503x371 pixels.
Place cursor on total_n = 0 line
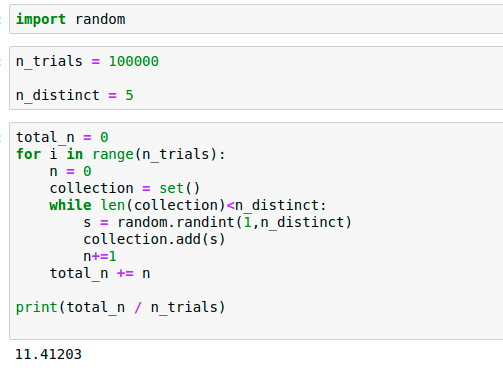coord(62,137)
